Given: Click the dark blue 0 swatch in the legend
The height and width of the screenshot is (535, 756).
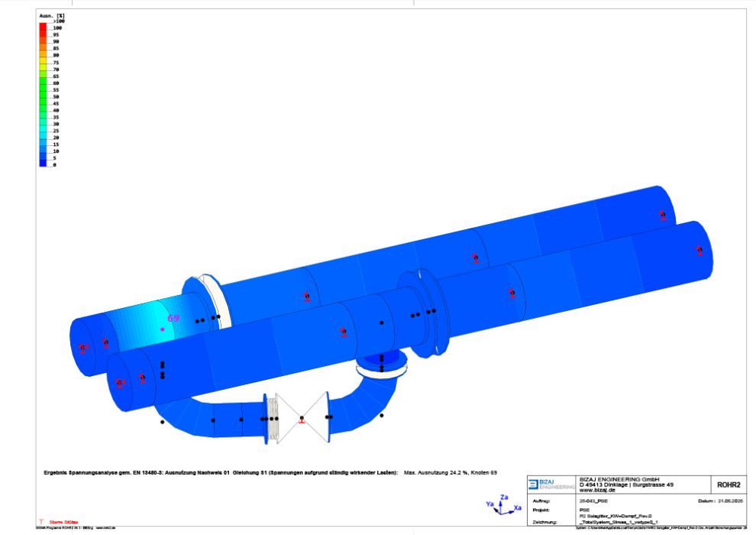Looking at the screenshot, I should [x=44, y=164].
